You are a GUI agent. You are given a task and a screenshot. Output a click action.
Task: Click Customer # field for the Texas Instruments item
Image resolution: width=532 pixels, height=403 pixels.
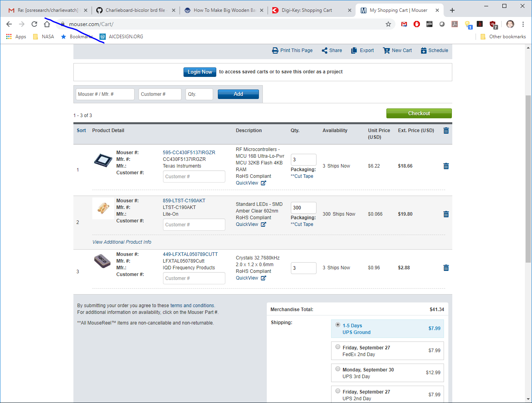point(194,177)
